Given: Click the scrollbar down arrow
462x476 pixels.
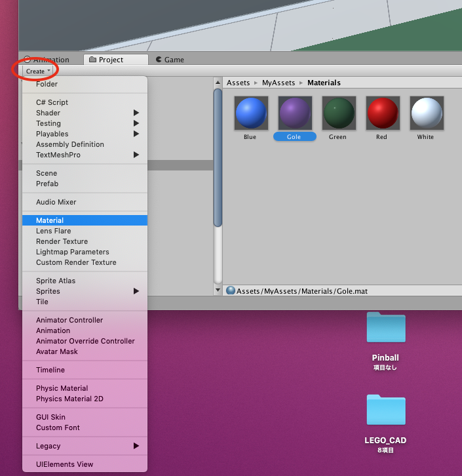Looking at the screenshot, I should pyautogui.click(x=218, y=290).
